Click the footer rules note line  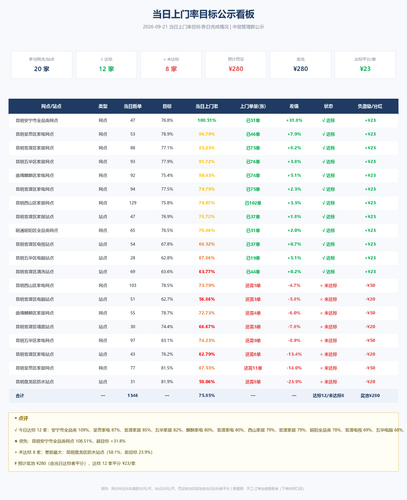[x=203, y=489]
